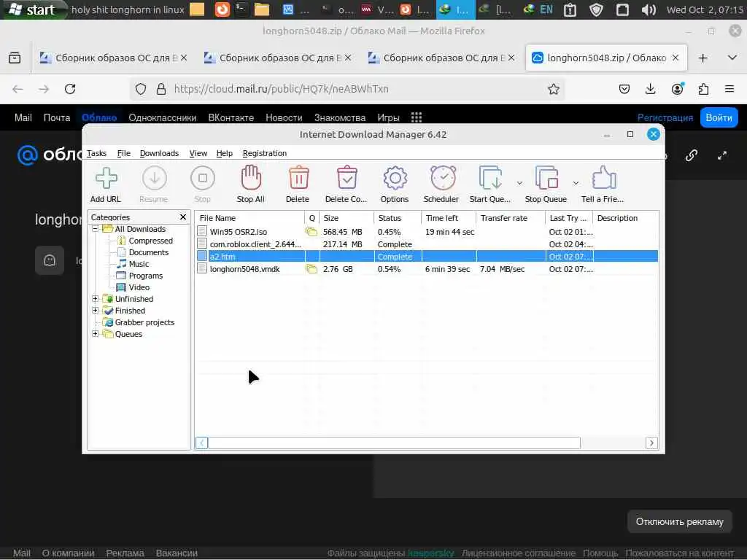Tick checkbox for longhorn5048.vmdk row
The height and width of the screenshot is (560, 747).
[202, 268]
